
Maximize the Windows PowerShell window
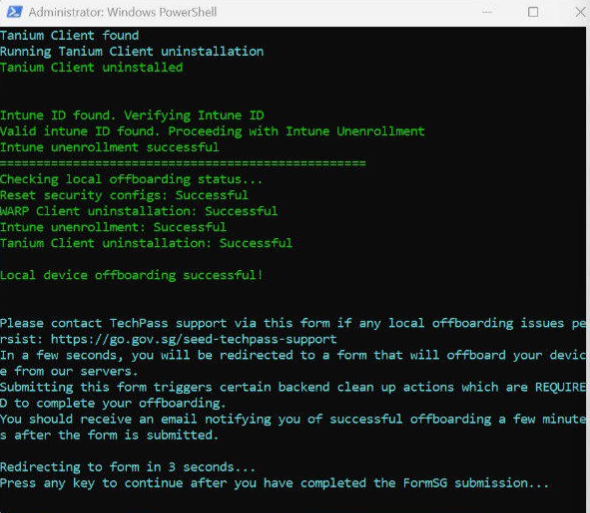pyautogui.click(x=533, y=12)
